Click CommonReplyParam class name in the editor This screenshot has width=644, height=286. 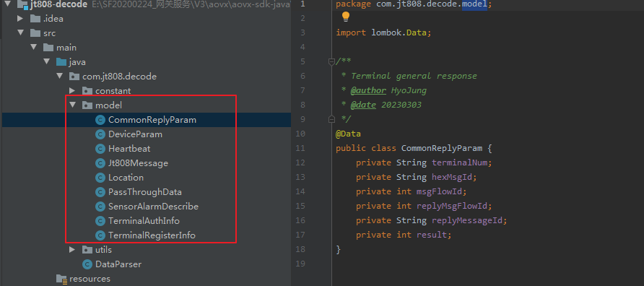click(442, 148)
